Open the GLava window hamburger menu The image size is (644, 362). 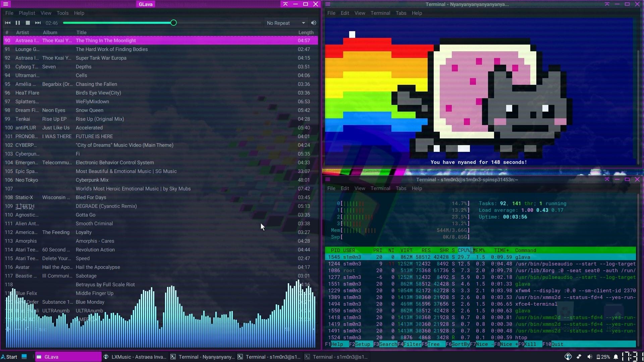[6, 4]
